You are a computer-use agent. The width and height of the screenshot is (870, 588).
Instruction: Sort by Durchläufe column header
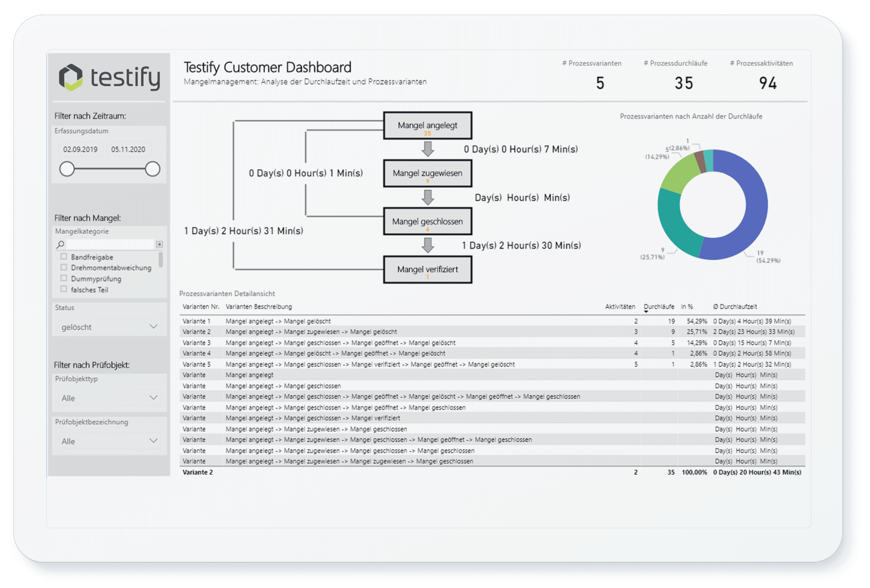659,307
